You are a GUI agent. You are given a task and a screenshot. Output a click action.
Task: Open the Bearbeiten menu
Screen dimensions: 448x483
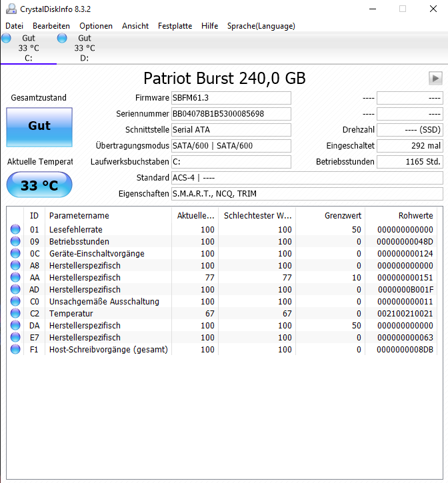coord(51,26)
